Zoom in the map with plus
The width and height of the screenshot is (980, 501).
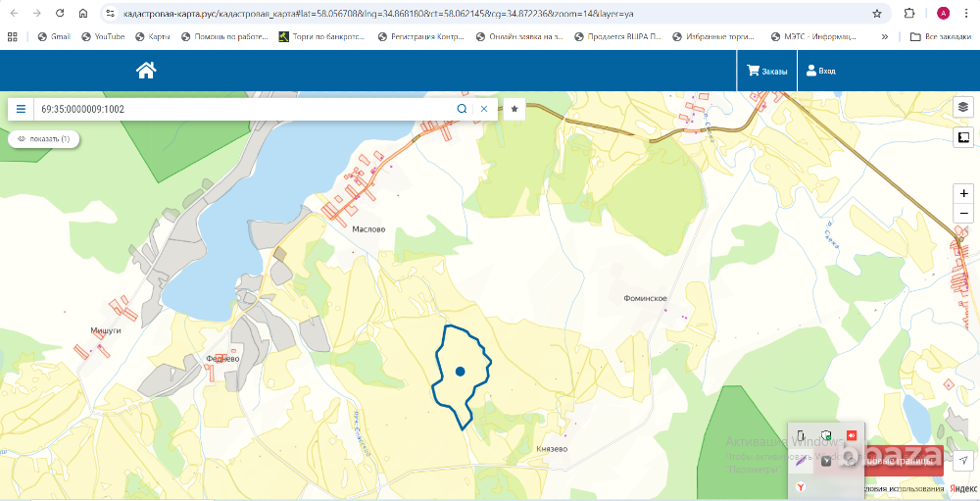pos(963,194)
